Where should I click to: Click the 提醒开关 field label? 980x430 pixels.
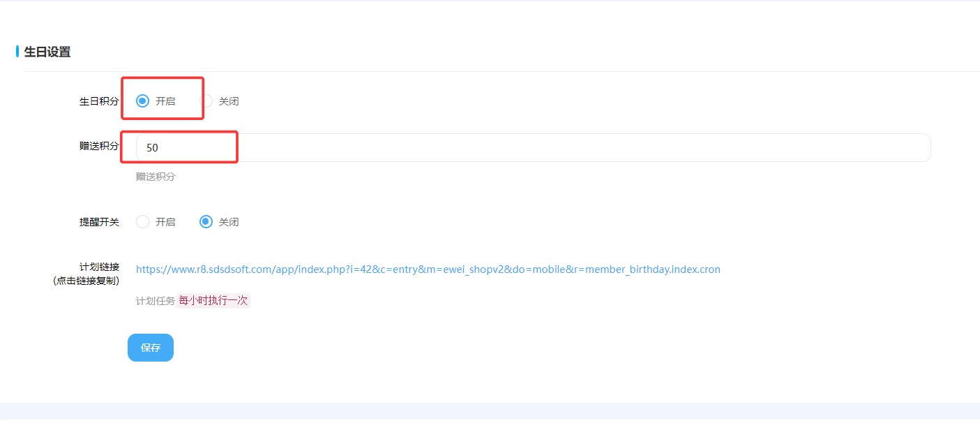point(99,222)
